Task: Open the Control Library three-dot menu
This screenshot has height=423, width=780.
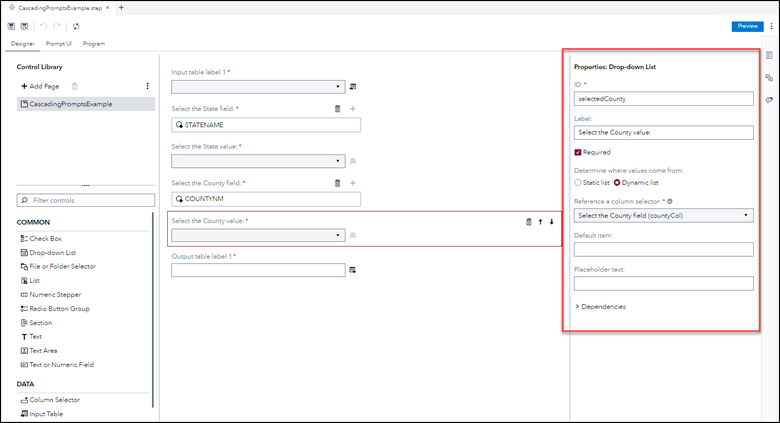Action: click(147, 86)
